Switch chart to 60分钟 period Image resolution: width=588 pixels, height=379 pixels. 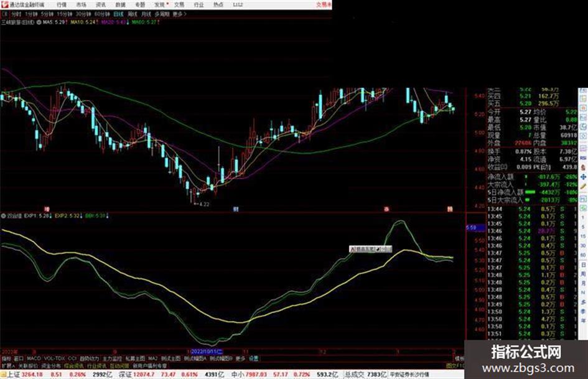tap(102, 14)
